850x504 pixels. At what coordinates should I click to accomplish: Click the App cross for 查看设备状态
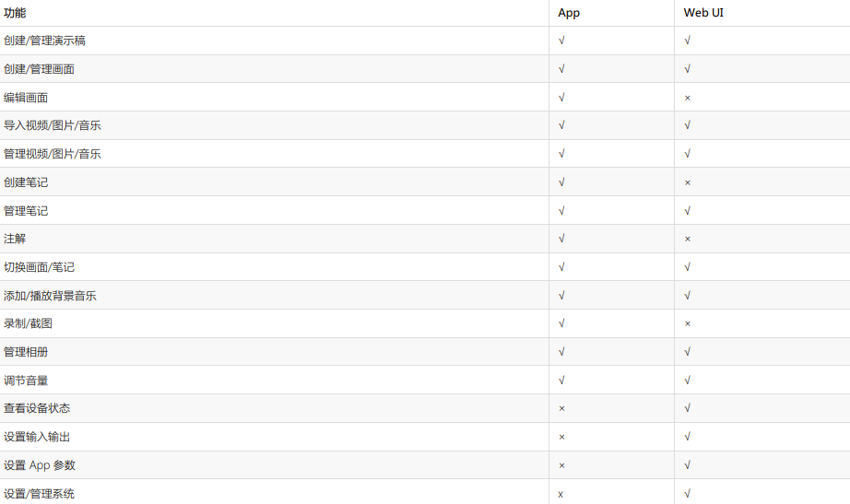click(x=561, y=408)
